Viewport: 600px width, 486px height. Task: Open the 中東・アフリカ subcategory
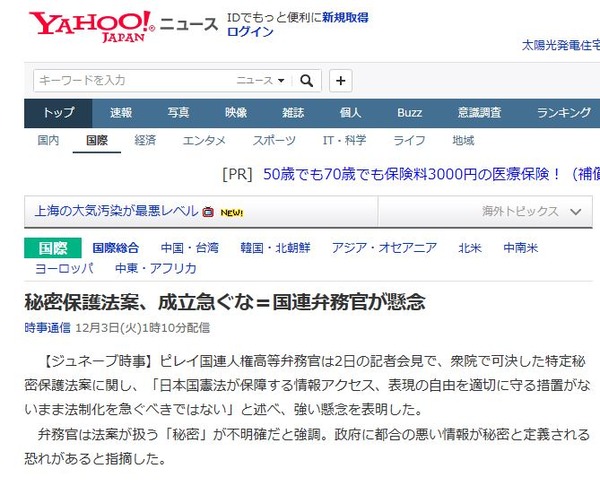click(x=156, y=269)
